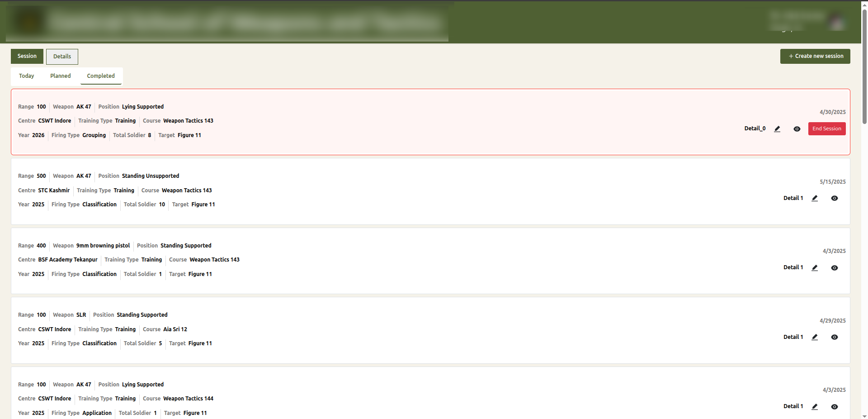Click the blurred organization logo in header
The image size is (868, 419).
click(x=28, y=21)
